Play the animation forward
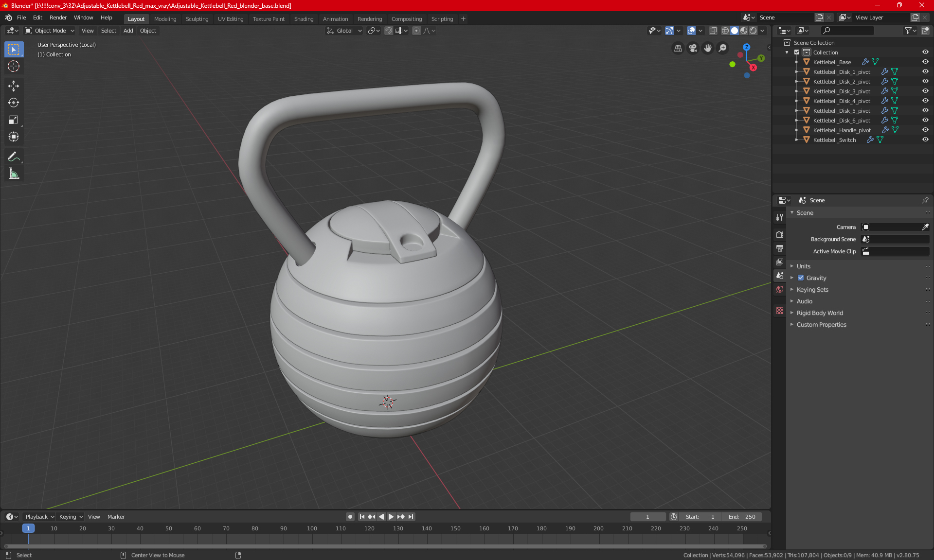 coord(391,517)
